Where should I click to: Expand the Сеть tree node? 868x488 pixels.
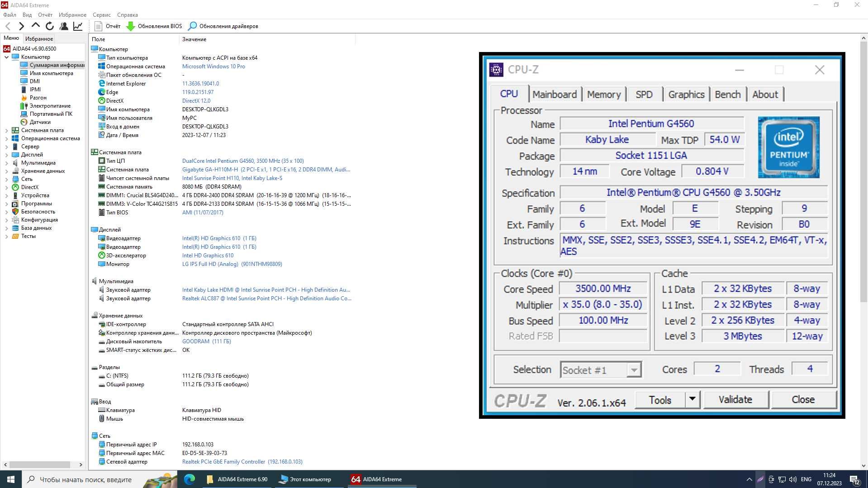point(6,179)
